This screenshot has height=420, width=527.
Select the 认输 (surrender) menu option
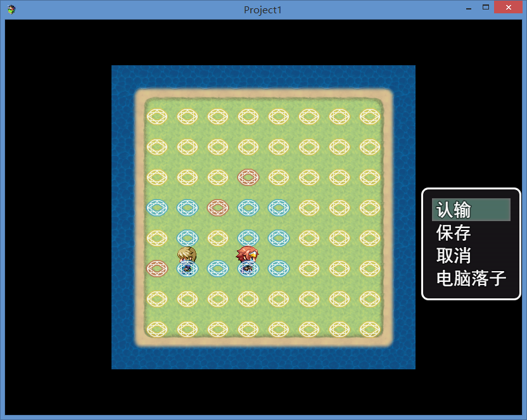[471, 210]
